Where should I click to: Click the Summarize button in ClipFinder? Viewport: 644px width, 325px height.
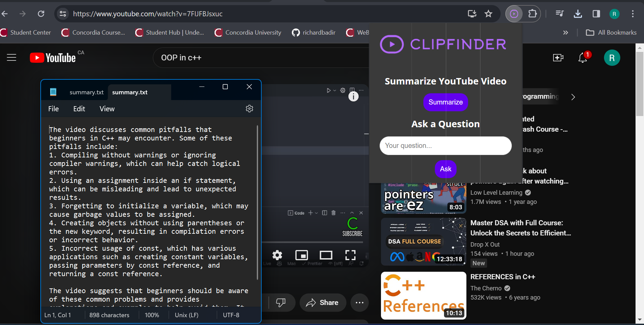[445, 102]
